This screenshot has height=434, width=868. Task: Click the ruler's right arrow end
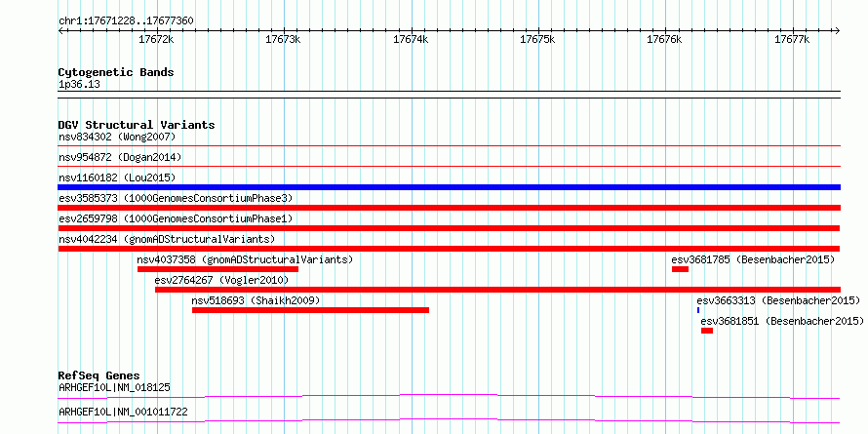point(838,30)
